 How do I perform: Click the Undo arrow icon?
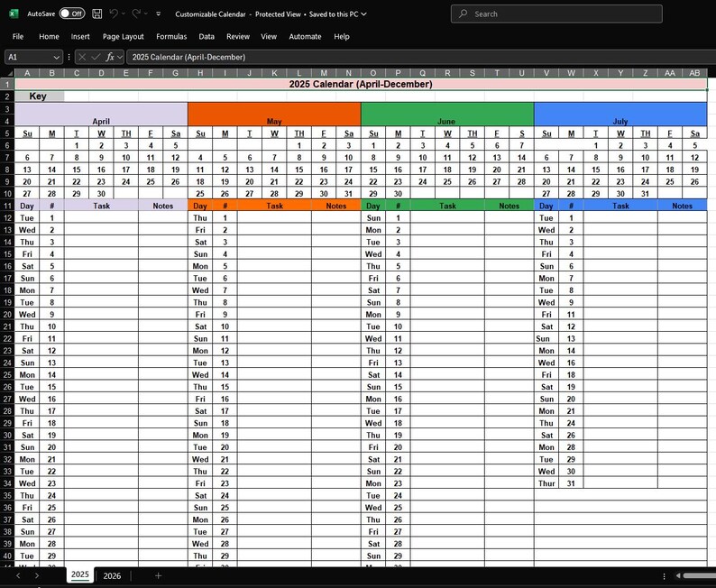pyautogui.click(x=114, y=14)
